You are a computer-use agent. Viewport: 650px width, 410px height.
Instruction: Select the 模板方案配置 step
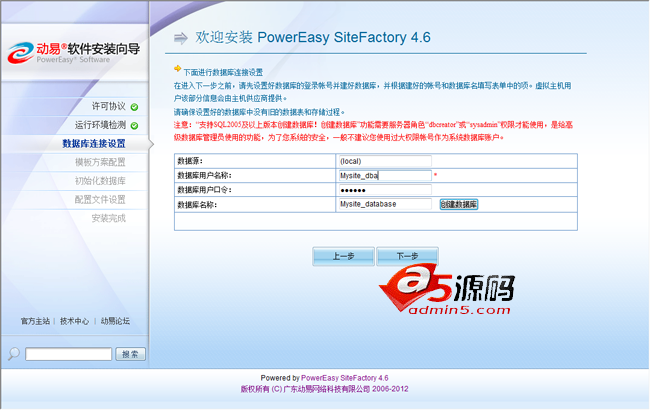click(100, 162)
